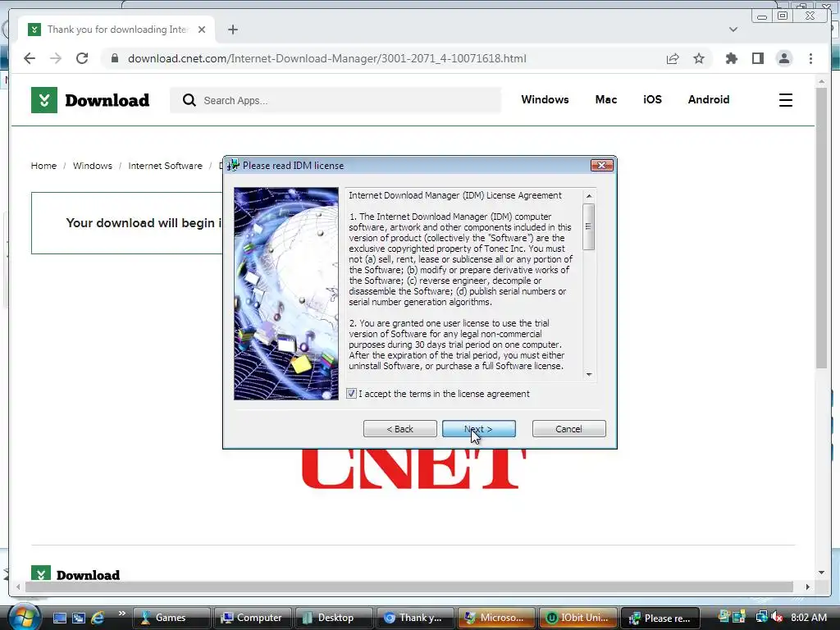
Task: Click the share page icon in address bar
Action: [673, 58]
